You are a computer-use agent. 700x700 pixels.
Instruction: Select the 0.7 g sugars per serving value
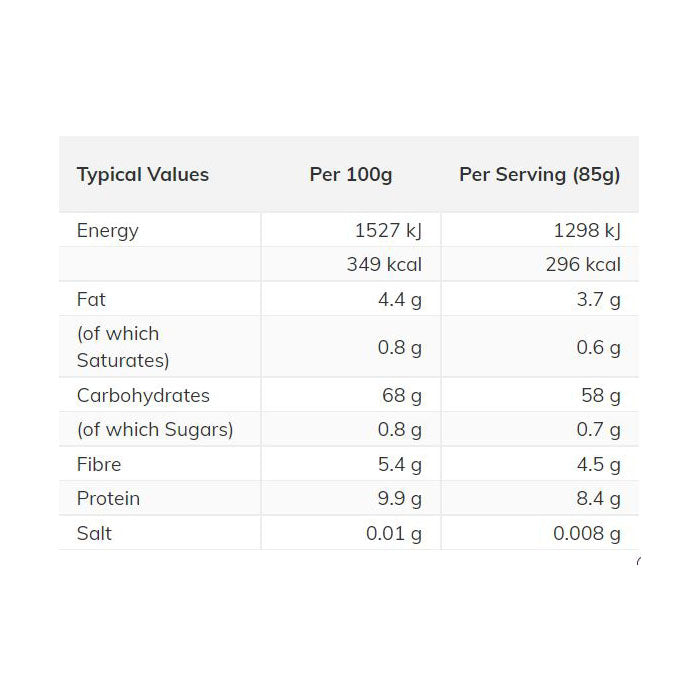pos(599,430)
